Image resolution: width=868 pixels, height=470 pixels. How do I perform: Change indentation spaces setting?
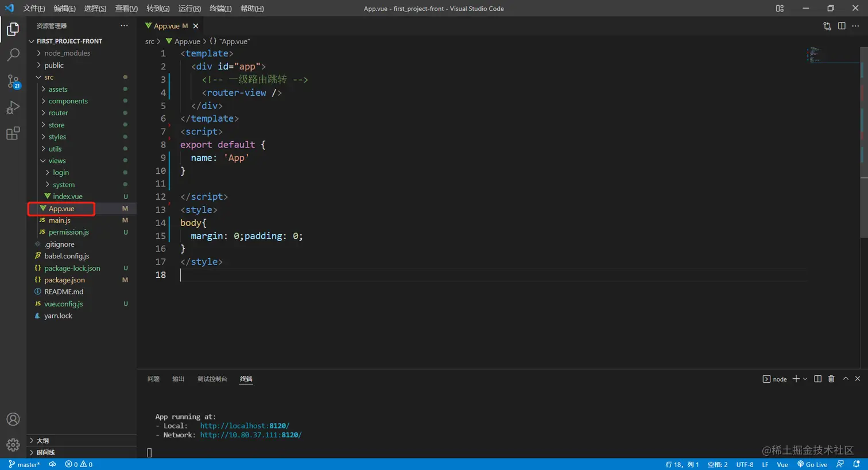718,464
